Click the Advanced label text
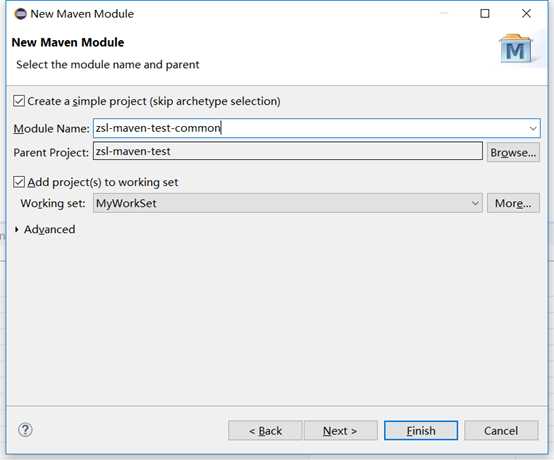This screenshot has height=460, width=554. 49,230
